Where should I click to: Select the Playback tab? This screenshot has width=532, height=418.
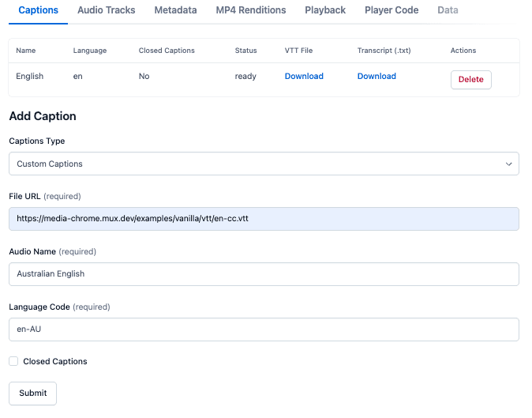point(325,10)
